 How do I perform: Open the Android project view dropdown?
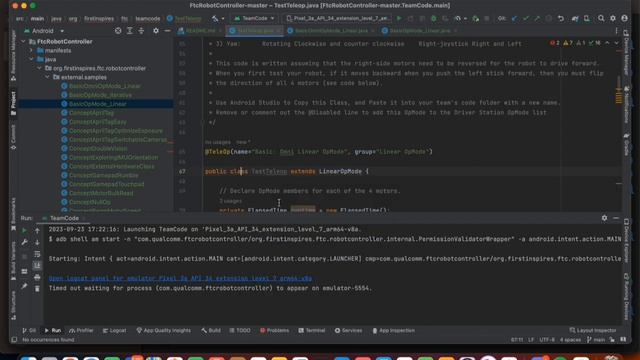point(44,31)
